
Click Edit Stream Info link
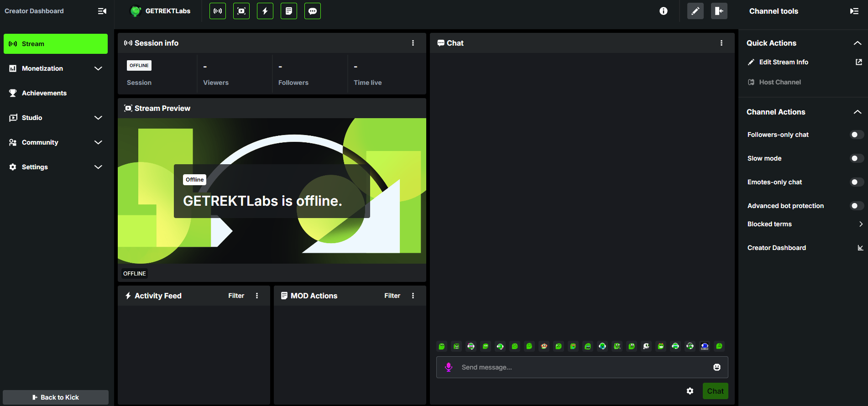(x=784, y=62)
